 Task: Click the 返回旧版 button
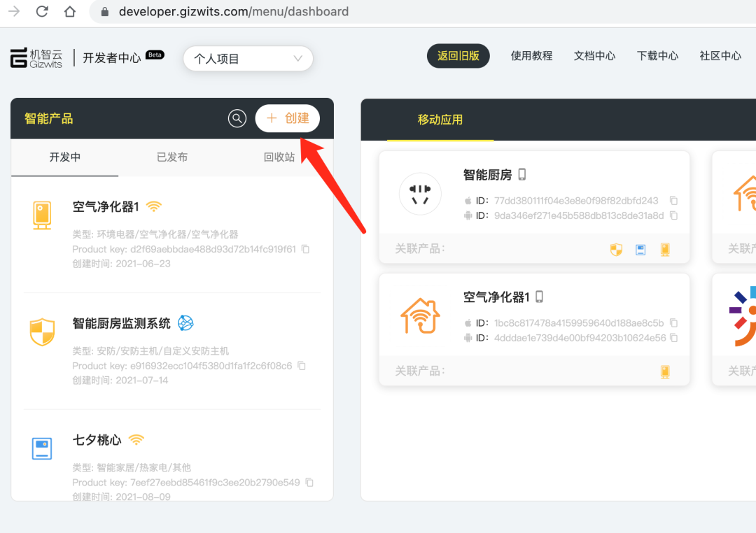click(x=458, y=56)
